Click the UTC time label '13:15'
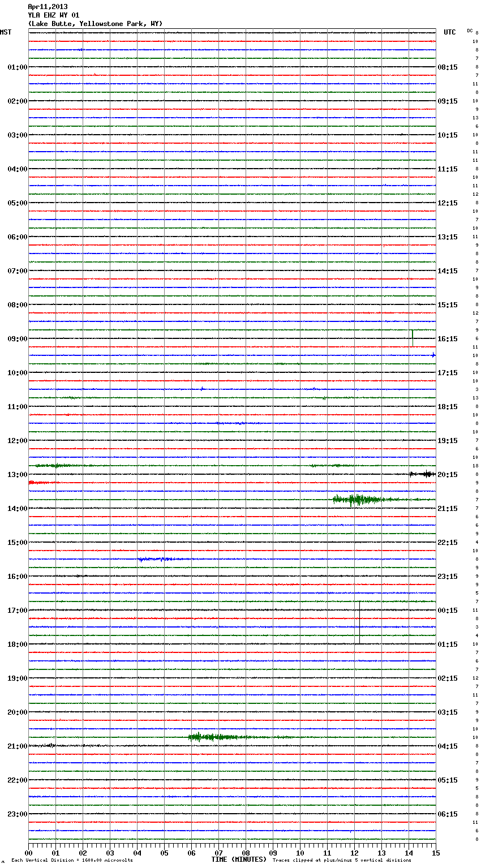 coord(448,237)
